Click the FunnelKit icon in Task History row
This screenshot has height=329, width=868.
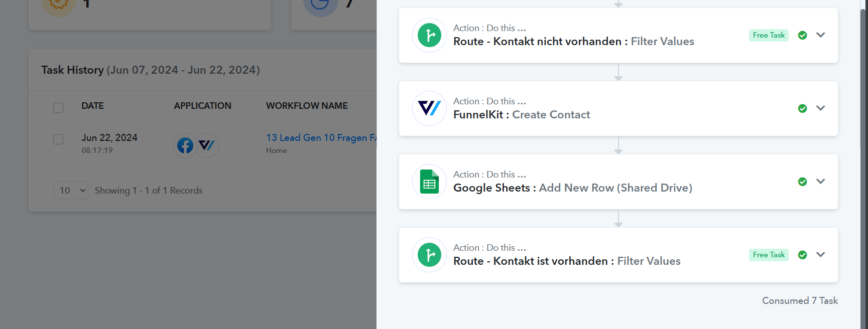pos(207,145)
